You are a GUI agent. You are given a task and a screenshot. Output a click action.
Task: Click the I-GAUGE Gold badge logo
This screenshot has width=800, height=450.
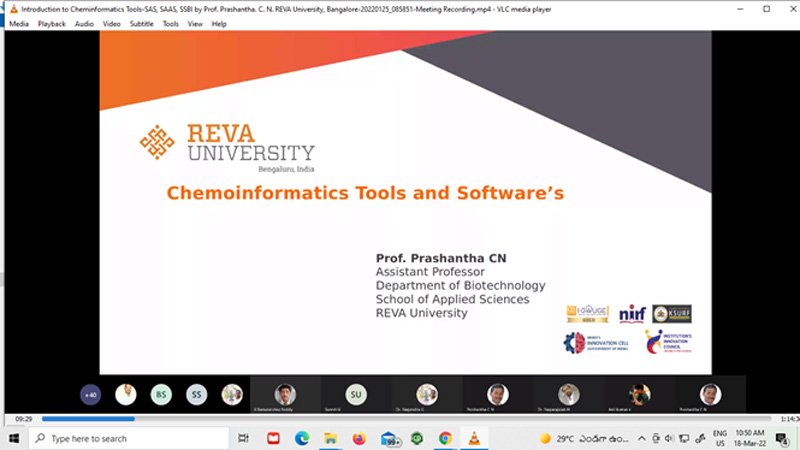tap(588, 314)
